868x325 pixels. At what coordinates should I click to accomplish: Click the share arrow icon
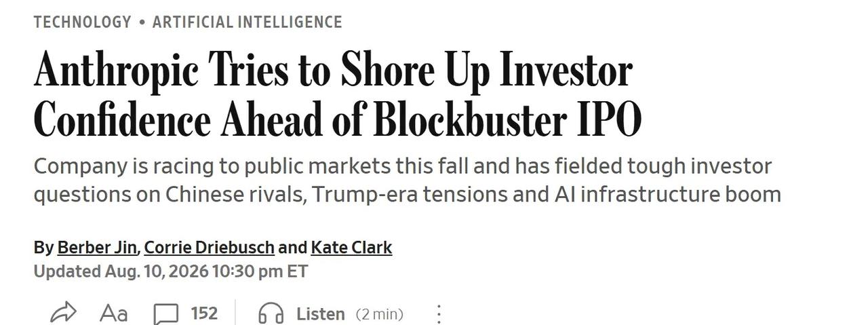(63, 313)
